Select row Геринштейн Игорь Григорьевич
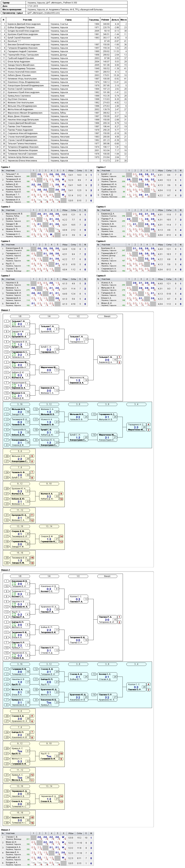This screenshot has height=868, width=185. tap(64, 55)
